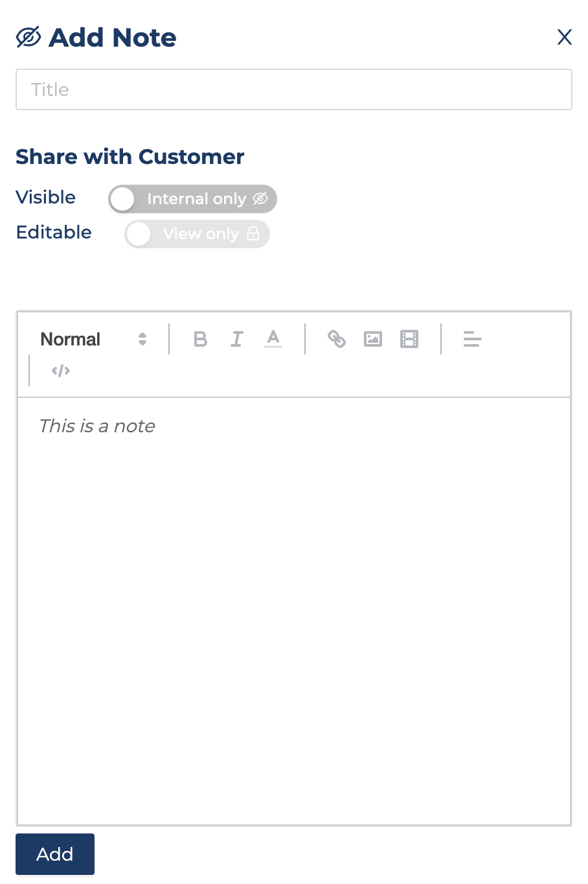This screenshot has height=884, width=588.
Task: Open the Normal text style dropdown
Action: (71, 339)
